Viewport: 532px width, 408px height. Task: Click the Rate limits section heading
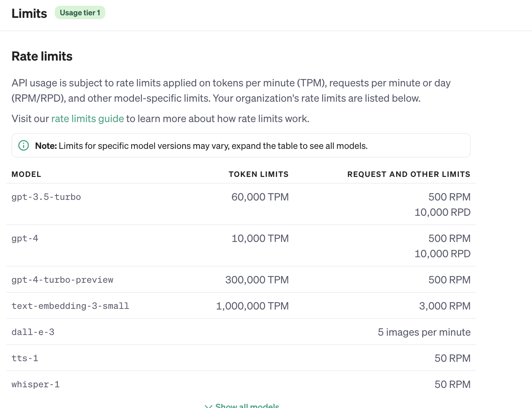click(42, 56)
